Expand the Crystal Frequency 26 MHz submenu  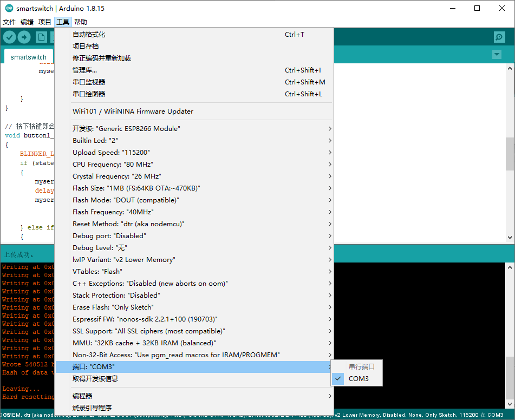point(194,176)
